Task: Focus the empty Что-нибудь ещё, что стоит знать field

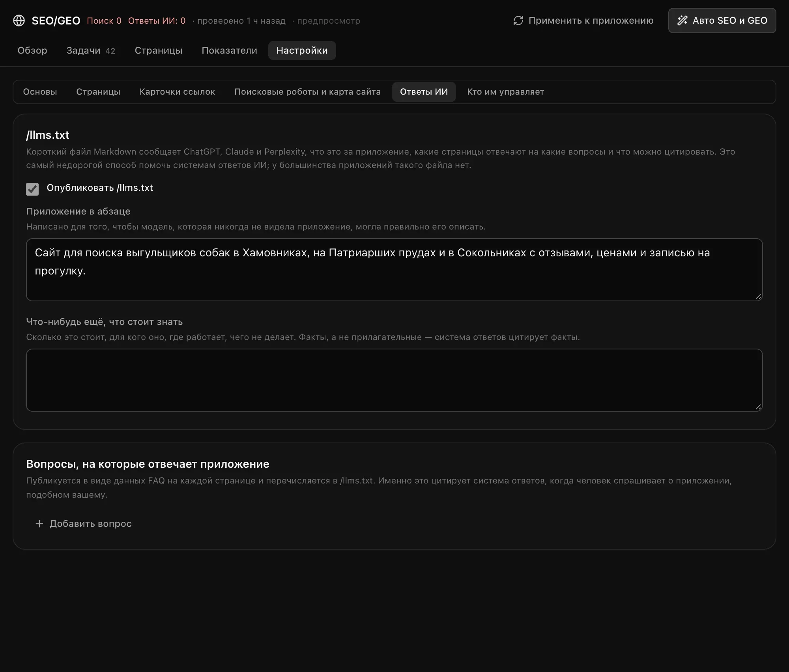Action: 394,380
